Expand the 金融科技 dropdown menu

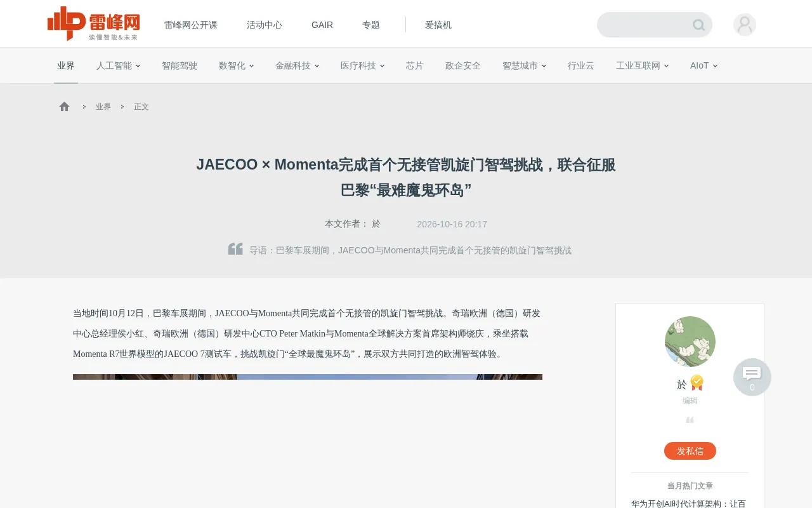point(297,65)
